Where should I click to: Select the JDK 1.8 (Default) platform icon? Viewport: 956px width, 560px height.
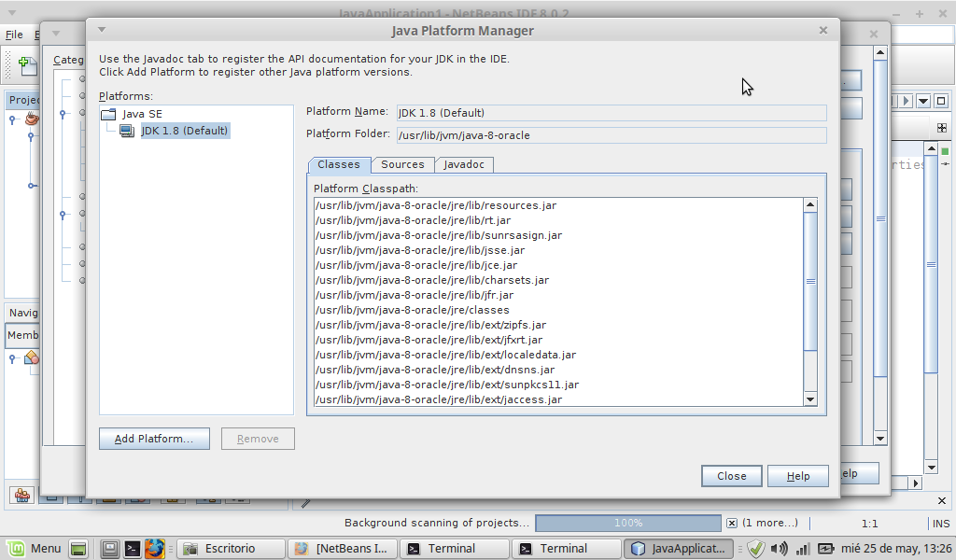tap(126, 131)
